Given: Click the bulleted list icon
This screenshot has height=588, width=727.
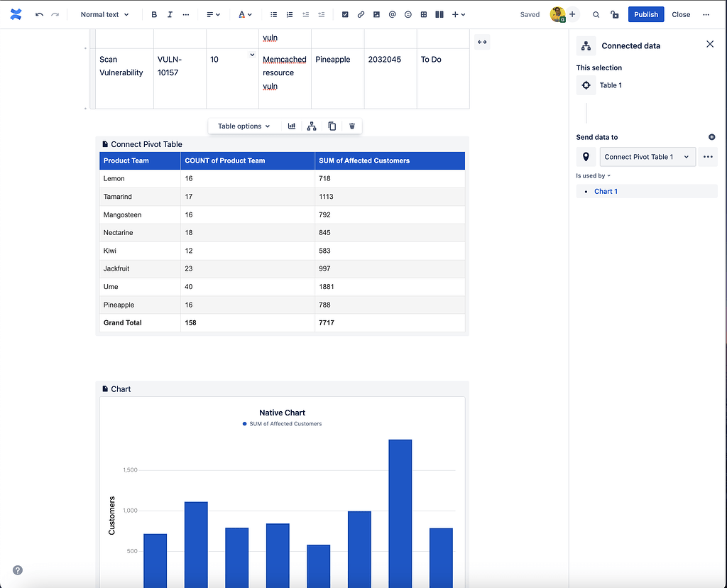Looking at the screenshot, I should pyautogui.click(x=274, y=14).
